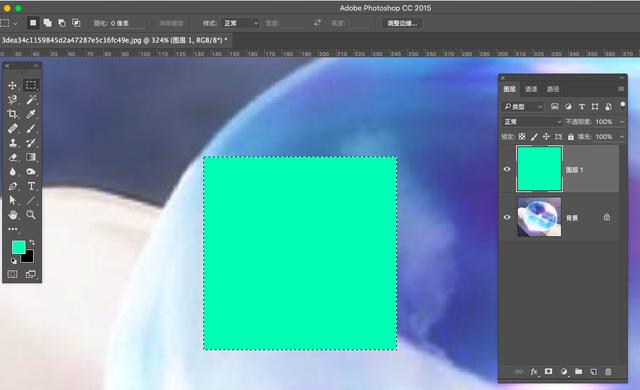Select the Hand tool
The width and height of the screenshot is (640, 390).
[12, 215]
